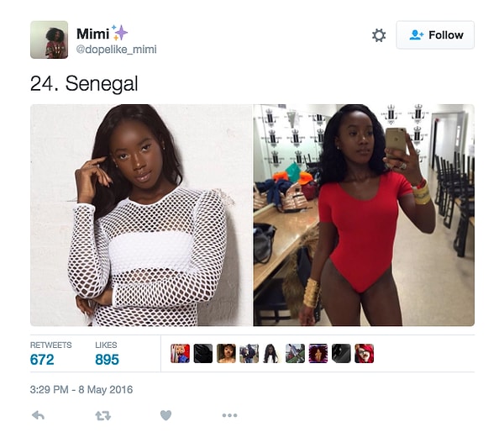This screenshot has width=504, height=448.
Task: View the 895 likes list
Action: point(107,354)
